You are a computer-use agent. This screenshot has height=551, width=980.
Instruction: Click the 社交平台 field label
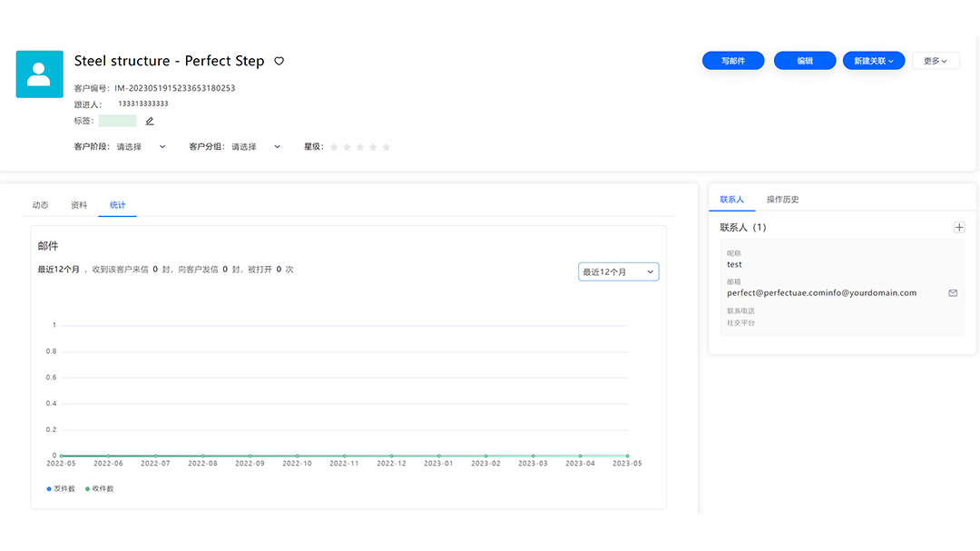tap(740, 323)
